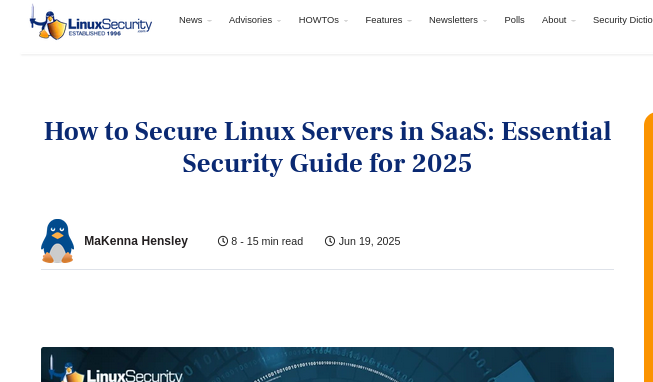Viewport: 653px width, 382px height.
Task: Expand the Features dropdown arrow
Action: pyautogui.click(x=409, y=20)
